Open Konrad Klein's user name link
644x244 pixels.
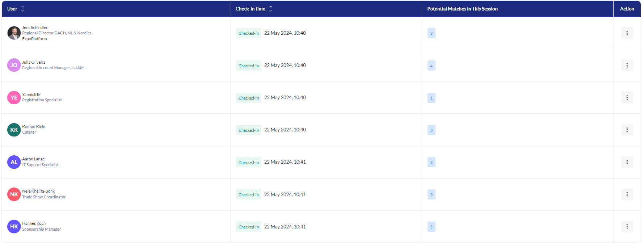(x=34, y=127)
